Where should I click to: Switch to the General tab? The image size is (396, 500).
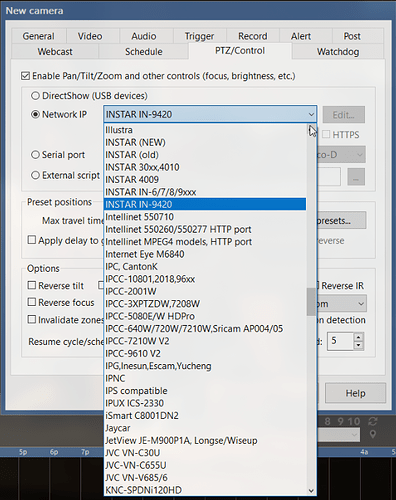[39, 36]
